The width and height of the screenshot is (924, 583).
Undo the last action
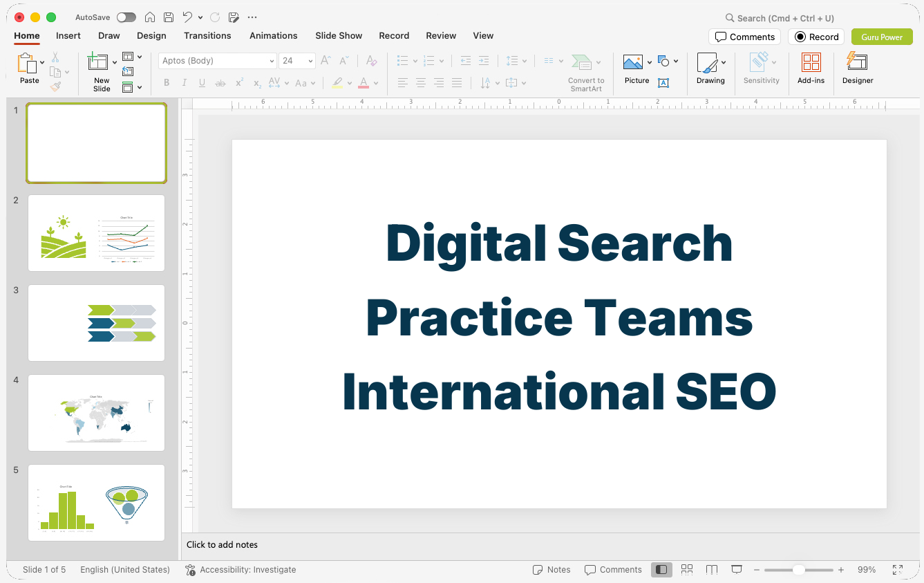pos(187,17)
